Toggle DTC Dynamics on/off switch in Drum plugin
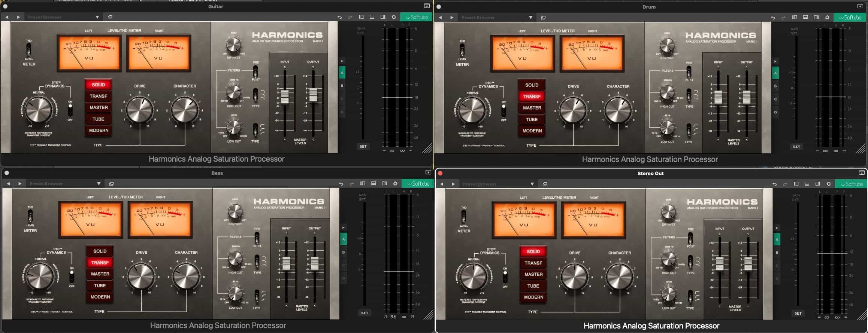This screenshot has width=868, height=333. (x=504, y=110)
